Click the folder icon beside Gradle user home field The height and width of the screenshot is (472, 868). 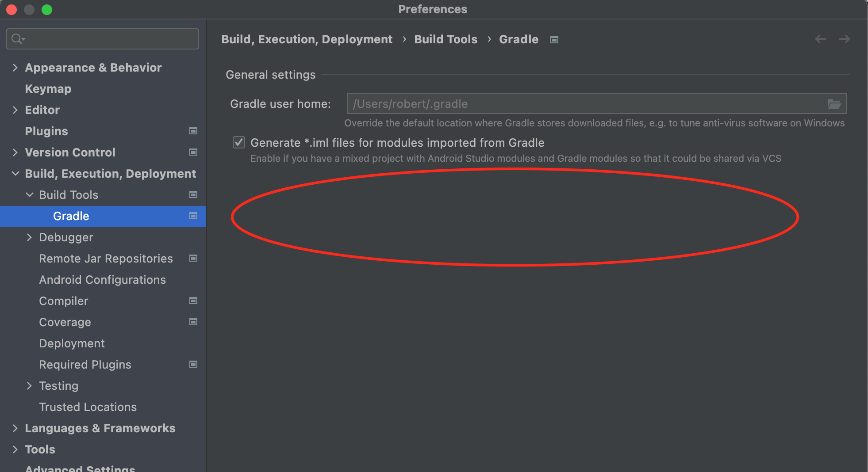coord(835,104)
